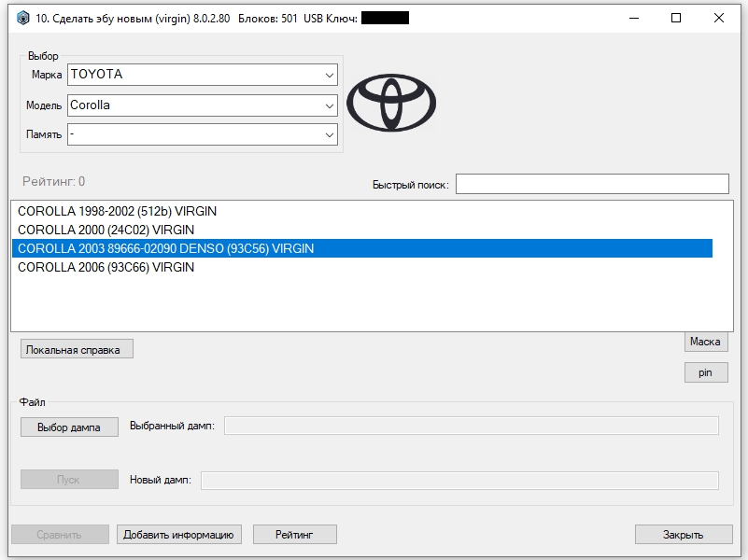The image size is (748, 560).
Task: Click the app icon in title bar
Action: (23, 18)
